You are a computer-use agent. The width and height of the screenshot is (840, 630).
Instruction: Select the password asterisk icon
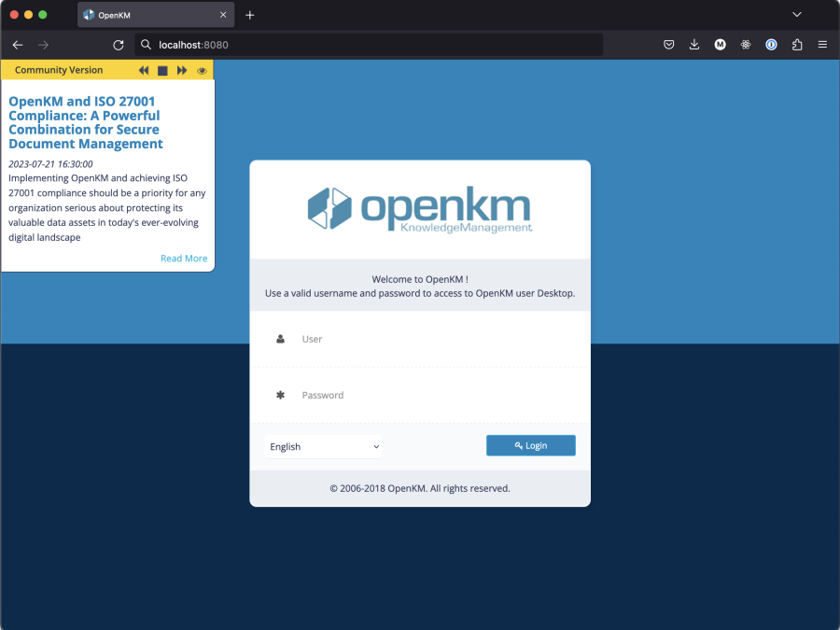[x=280, y=396]
